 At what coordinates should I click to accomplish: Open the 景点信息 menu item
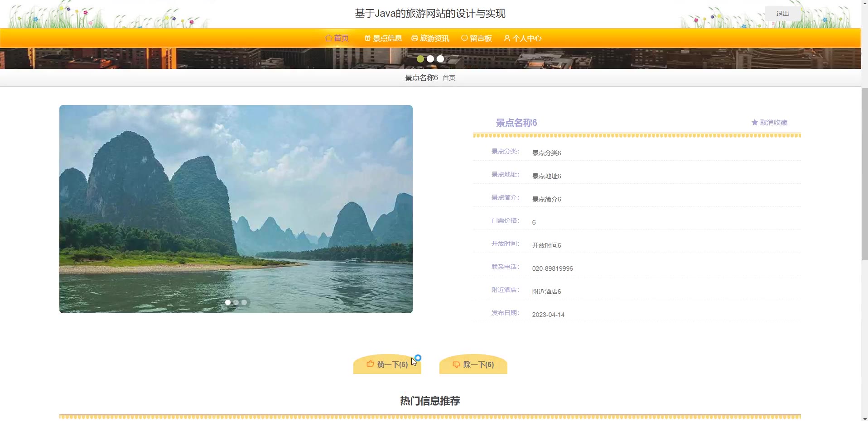[x=383, y=38]
